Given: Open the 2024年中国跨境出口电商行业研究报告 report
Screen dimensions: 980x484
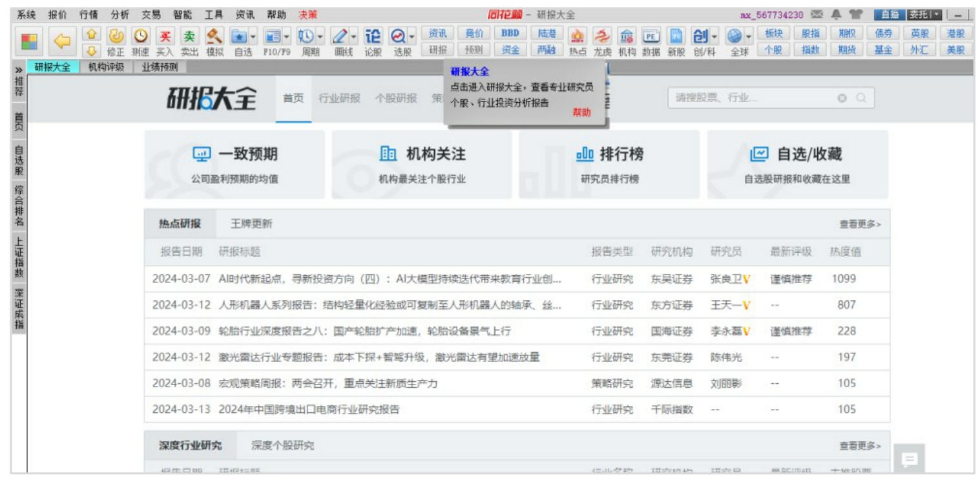Looking at the screenshot, I should [x=309, y=409].
